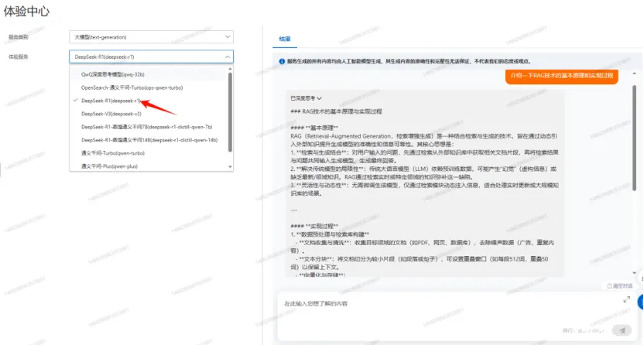Choose OpenSearch-通义千问-Turbo option
Screen dimensions: 644x345
(132, 87)
